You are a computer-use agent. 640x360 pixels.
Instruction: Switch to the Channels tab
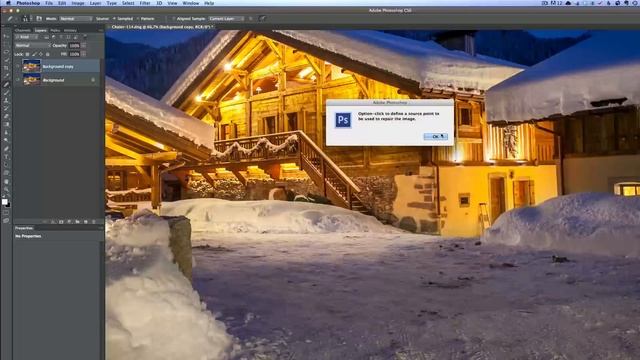[x=22, y=30]
